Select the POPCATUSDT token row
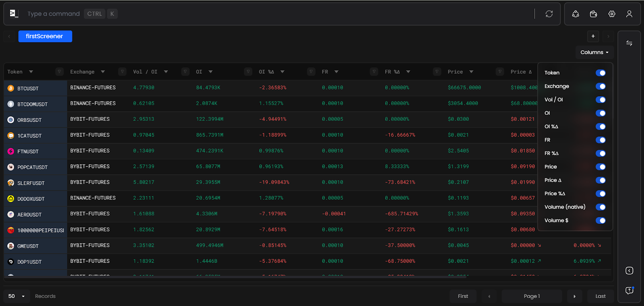644x306 pixels. [x=35, y=167]
